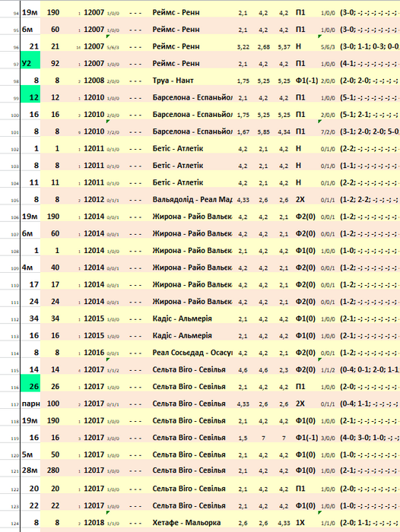Select scores cell '(3-0; 1-1; 0-3; 0-0'
Image resolution: width=400 pixels, height=532 pixels.
(x=370, y=46)
